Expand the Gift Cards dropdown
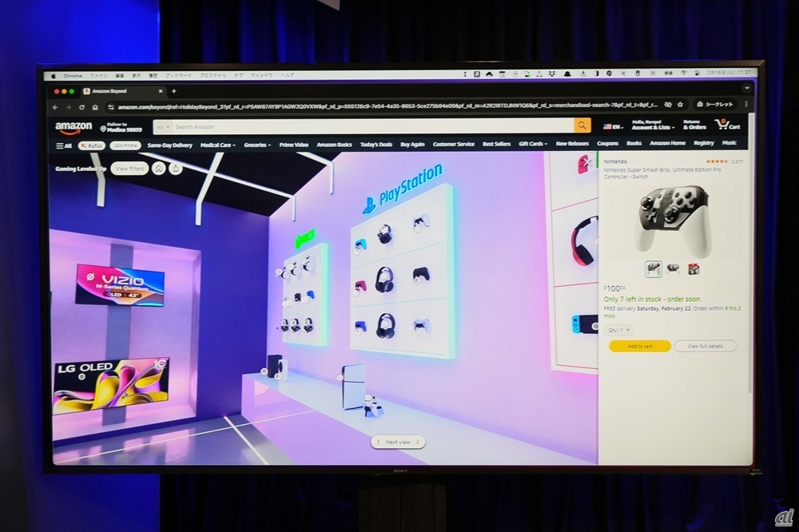The width and height of the screenshot is (799, 532). point(533,144)
